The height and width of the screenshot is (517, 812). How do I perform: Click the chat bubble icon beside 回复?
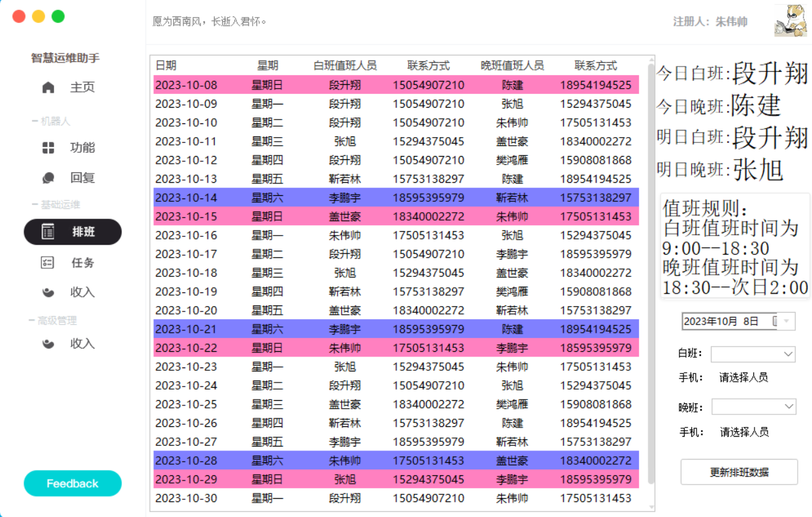tap(48, 178)
